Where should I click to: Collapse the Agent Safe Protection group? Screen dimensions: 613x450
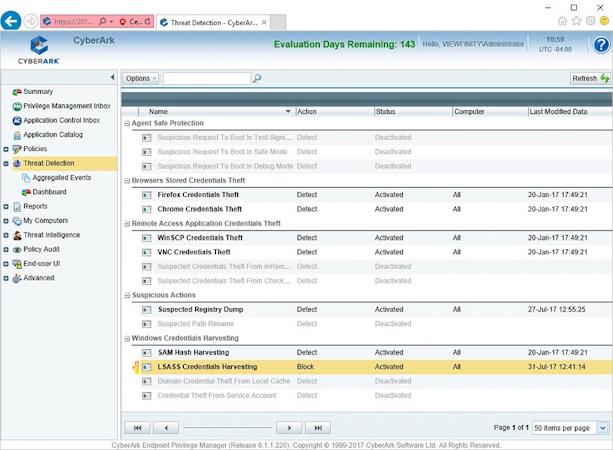click(127, 123)
